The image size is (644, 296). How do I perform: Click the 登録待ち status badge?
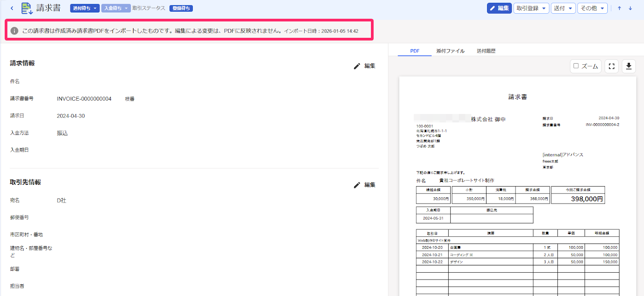(181, 8)
